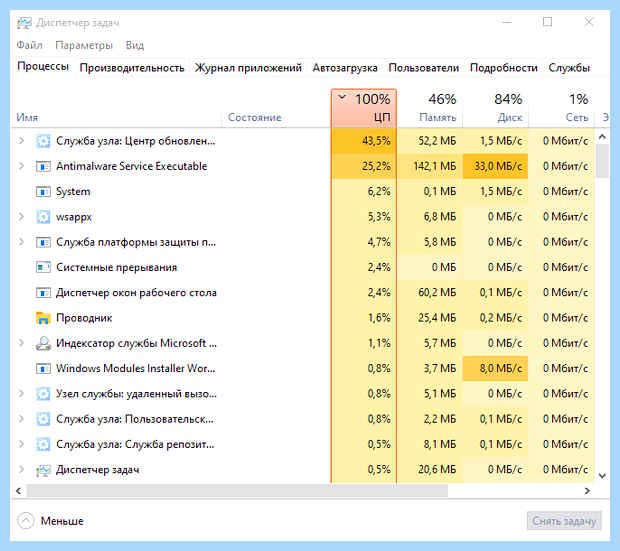Click the horizontal scrollbar left arrow
The image size is (620, 551).
point(18,491)
